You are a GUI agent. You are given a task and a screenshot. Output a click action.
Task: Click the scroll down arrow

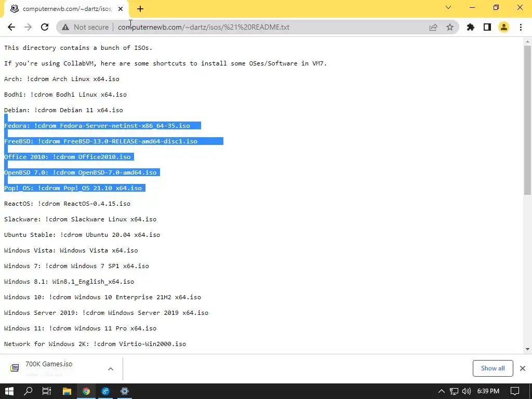pos(527,349)
